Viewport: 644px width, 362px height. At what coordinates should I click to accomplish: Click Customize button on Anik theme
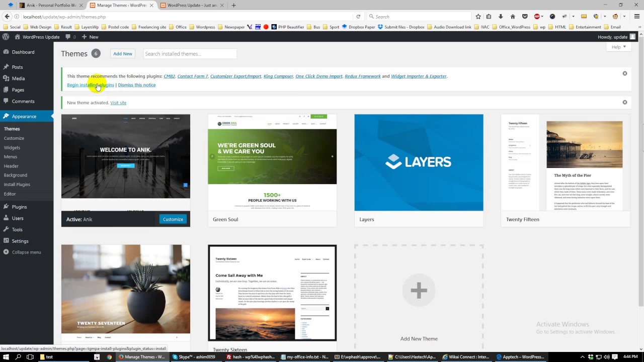tap(173, 219)
